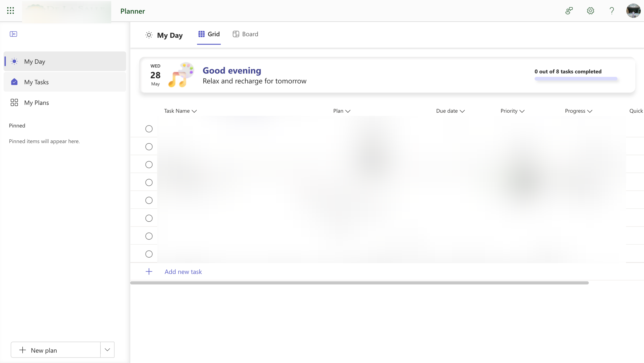Mark the last task circle complete

click(149, 254)
